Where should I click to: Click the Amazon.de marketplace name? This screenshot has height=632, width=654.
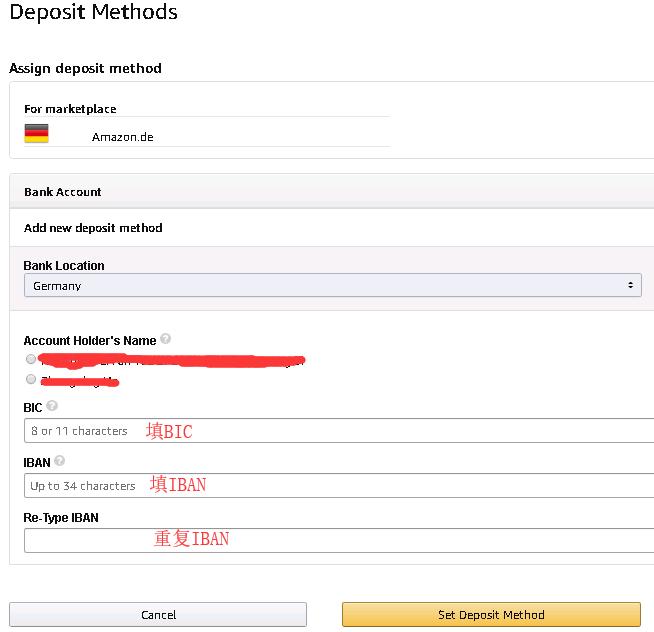pyautogui.click(x=123, y=137)
